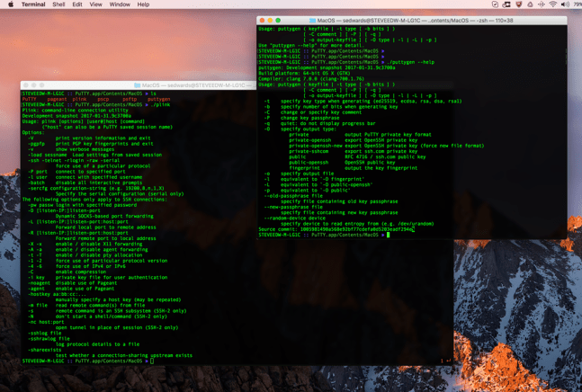Image resolution: width=582 pixels, height=392 pixels.
Task: Click the Wi-Fi status icon
Action: click(553, 4)
